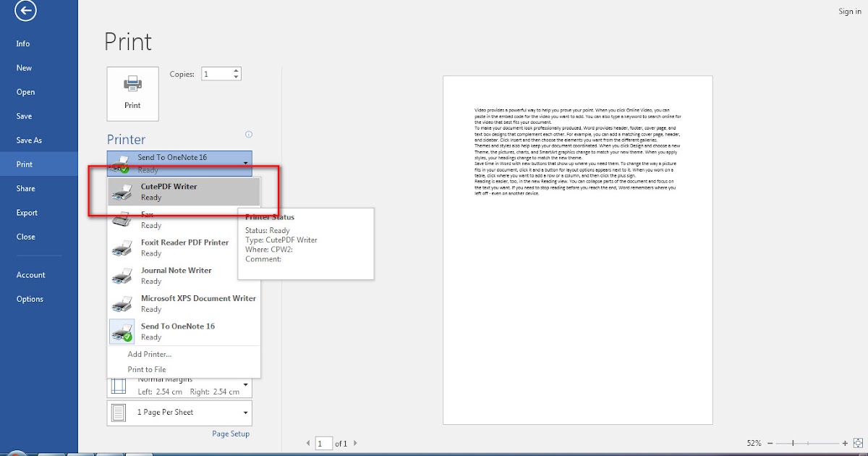Decrease copies with the down stepper arrow
The image size is (868, 456).
237,77
